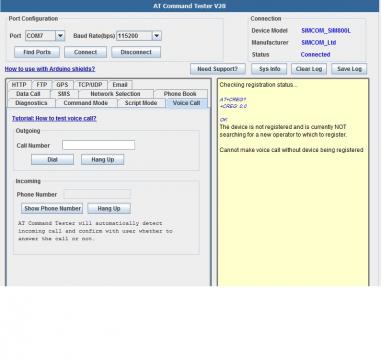The height and width of the screenshot is (362, 381).
Task: Select the SMS tab
Action: 64,94
